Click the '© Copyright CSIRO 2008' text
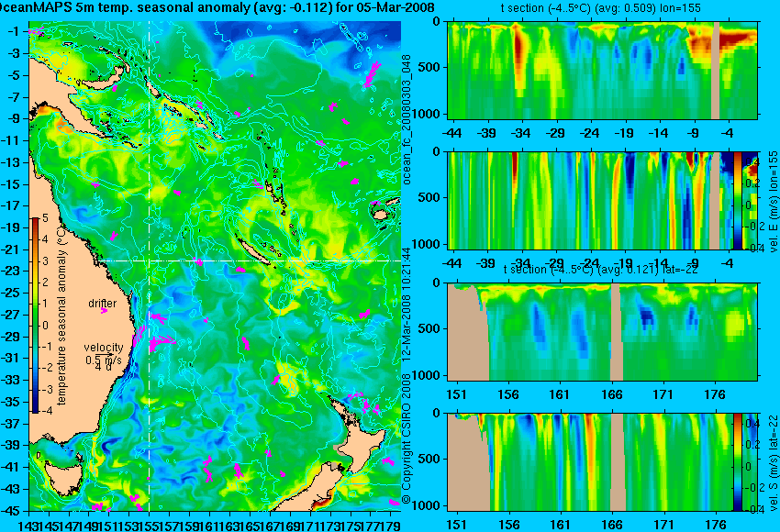The width and height of the screenshot is (780, 532). point(407,438)
